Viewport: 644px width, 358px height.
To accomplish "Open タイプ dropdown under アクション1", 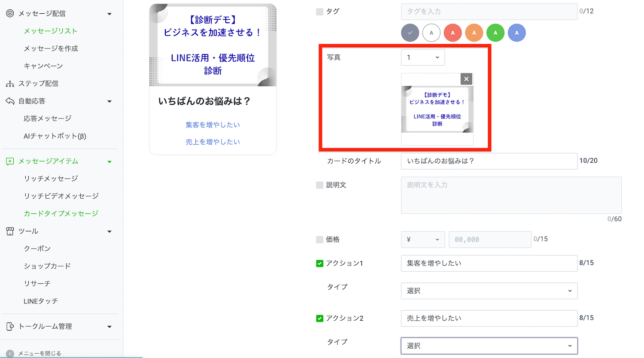I will pos(489,291).
